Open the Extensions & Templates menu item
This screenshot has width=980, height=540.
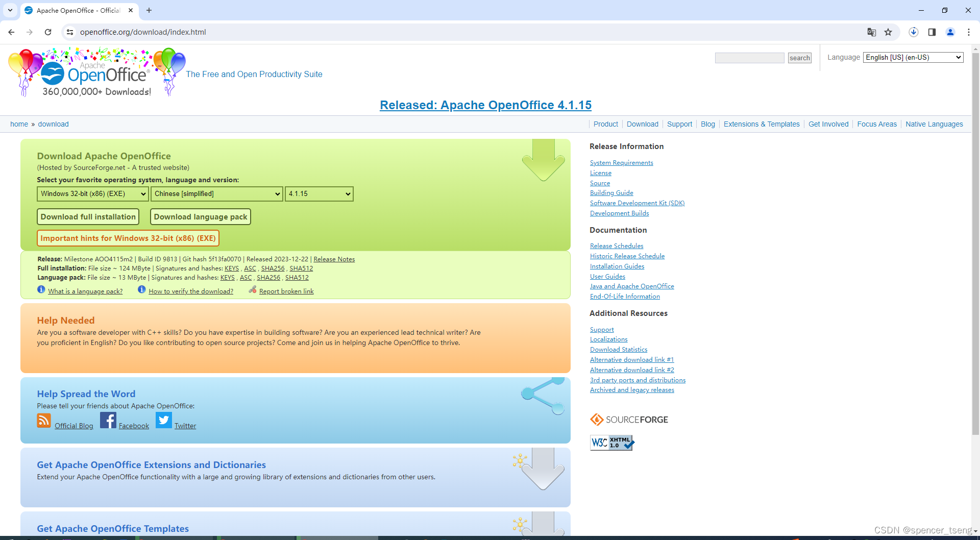pos(761,124)
